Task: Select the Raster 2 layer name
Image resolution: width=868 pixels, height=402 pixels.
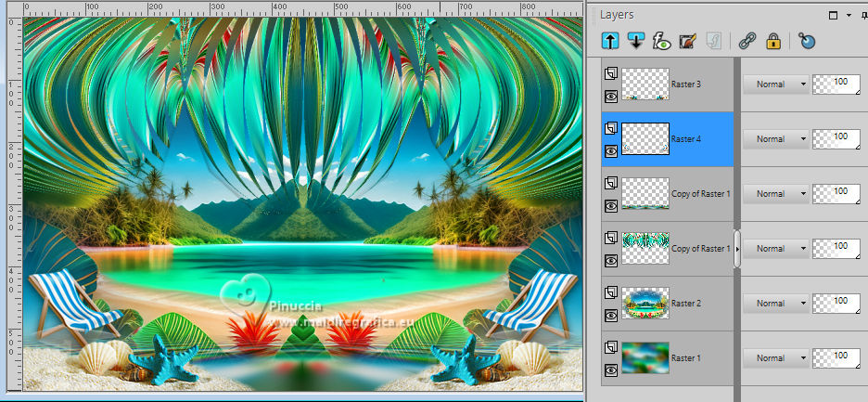Action: coord(686,304)
